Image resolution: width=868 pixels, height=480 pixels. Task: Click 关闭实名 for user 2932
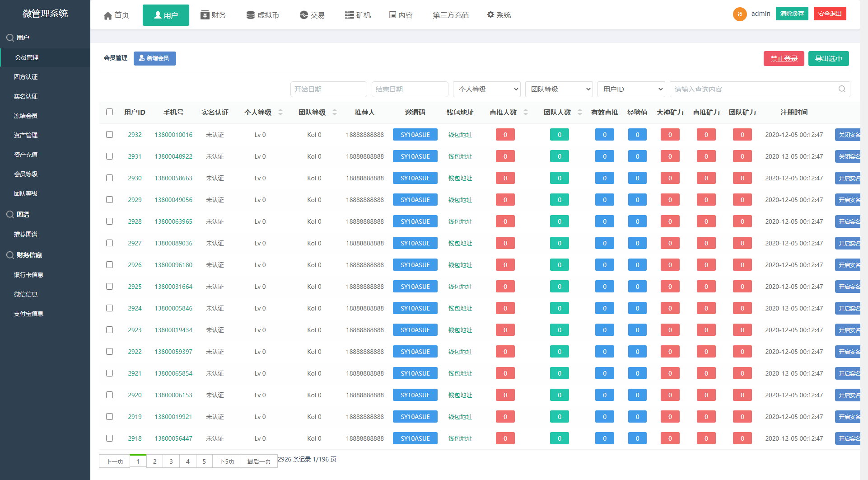(848, 135)
